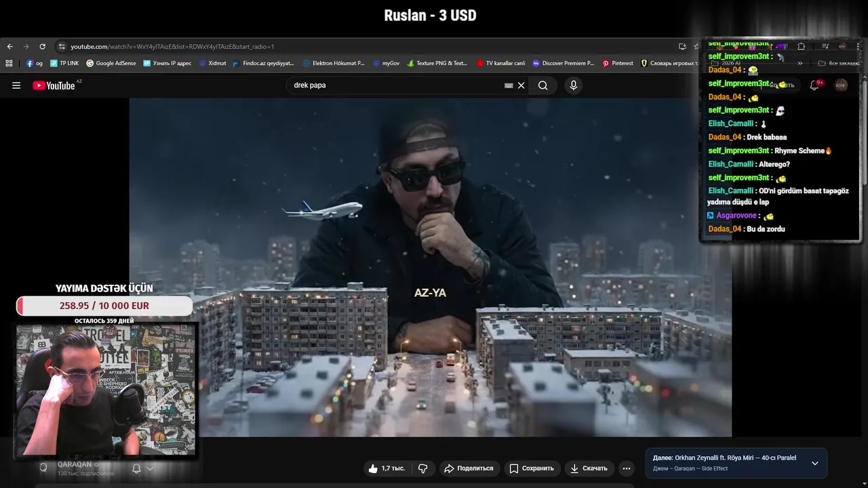Clear the YouTube search query
868x488 pixels.
(x=521, y=85)
